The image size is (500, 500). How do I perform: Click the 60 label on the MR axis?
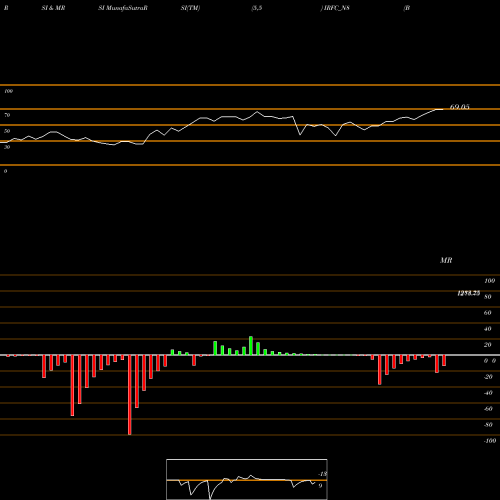point(488,313)
